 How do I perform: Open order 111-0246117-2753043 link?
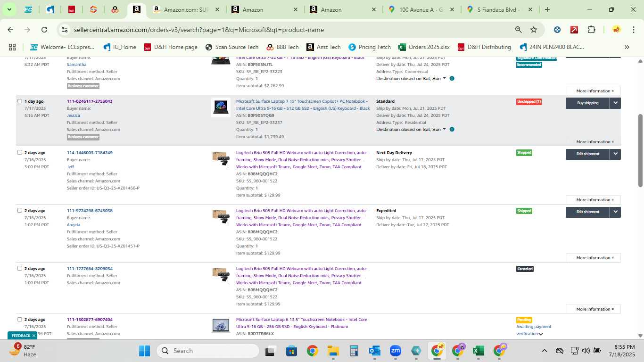pos(90,101)
